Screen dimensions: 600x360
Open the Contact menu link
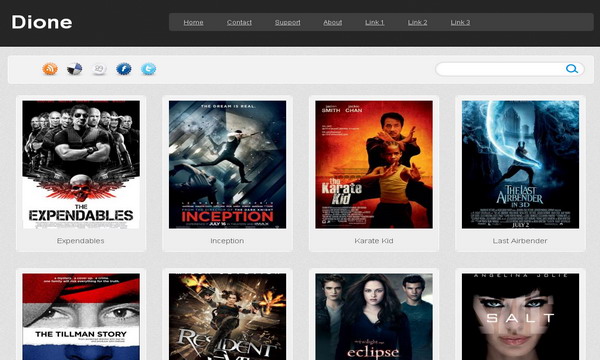click(239, 22)
